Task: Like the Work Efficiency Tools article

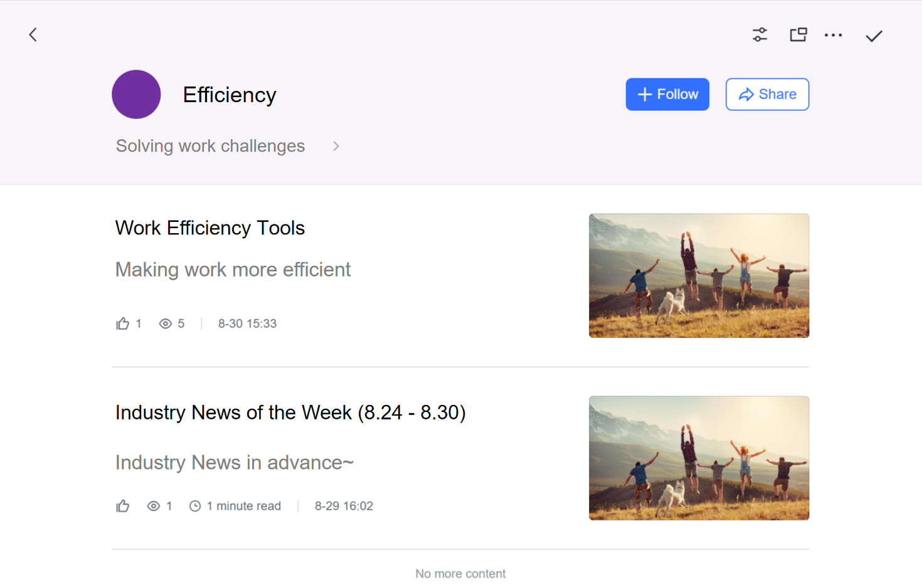Action: [123, 323]
